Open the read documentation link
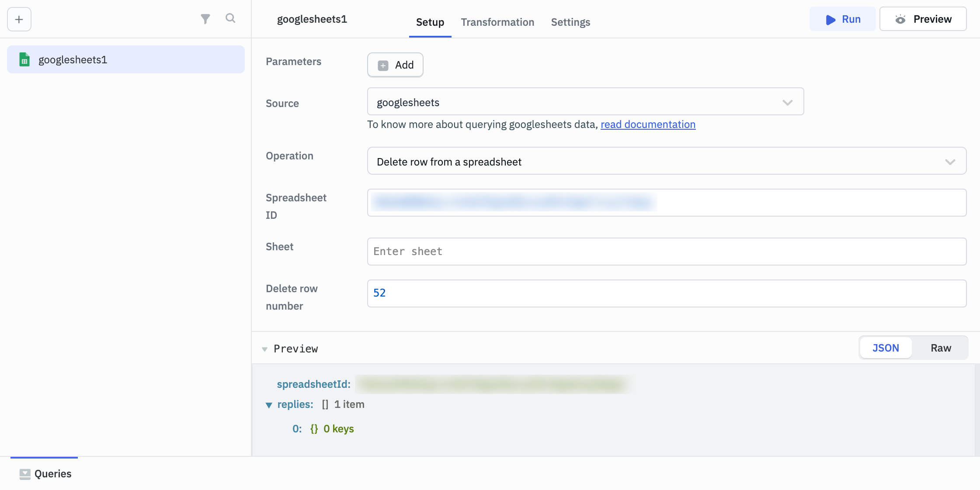Viewport: 980px width, 490px height. point(648,124)
